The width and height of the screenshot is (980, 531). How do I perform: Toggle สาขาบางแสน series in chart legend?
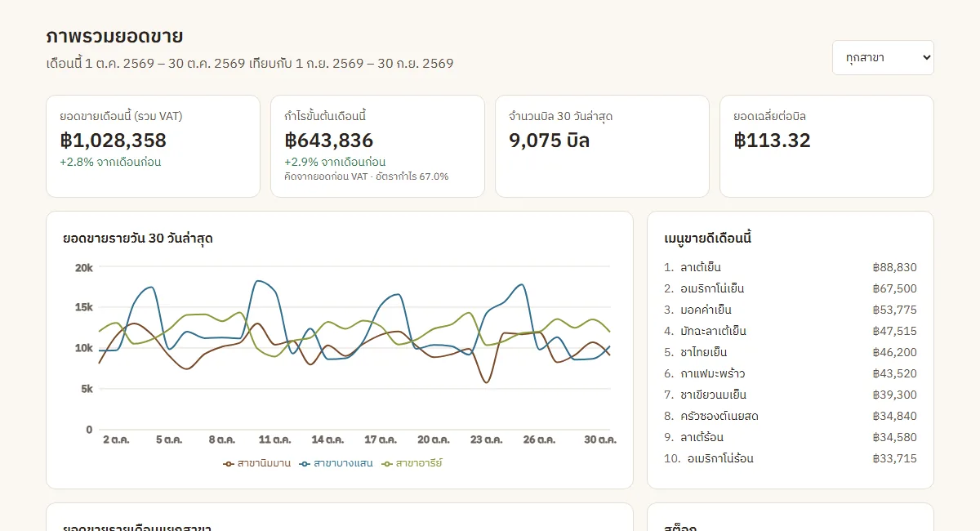coord(336,463)
